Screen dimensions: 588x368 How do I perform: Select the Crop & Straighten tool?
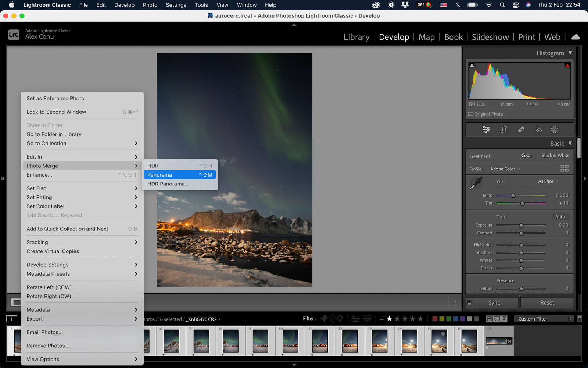tap(504, 130)
